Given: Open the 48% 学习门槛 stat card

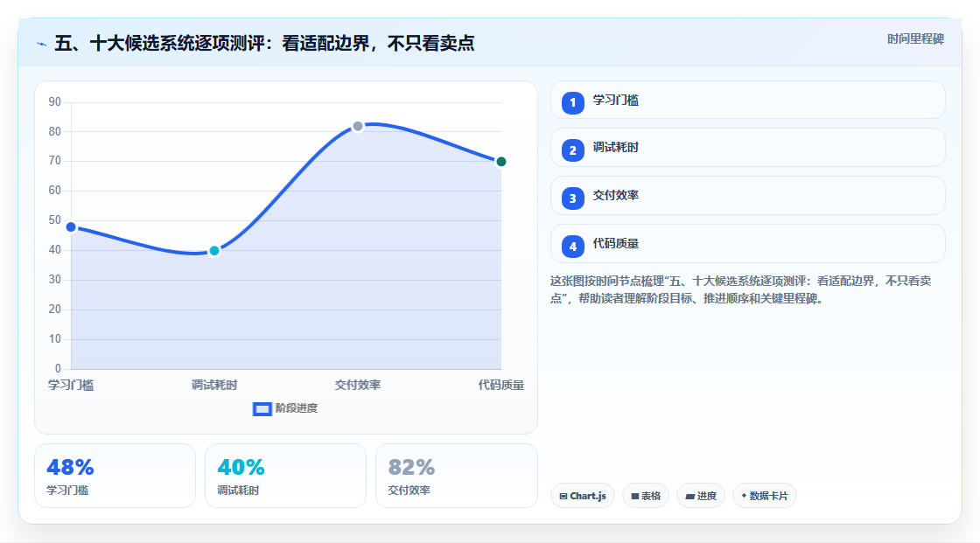Looking at the screenshot, I should click(115, 476).
